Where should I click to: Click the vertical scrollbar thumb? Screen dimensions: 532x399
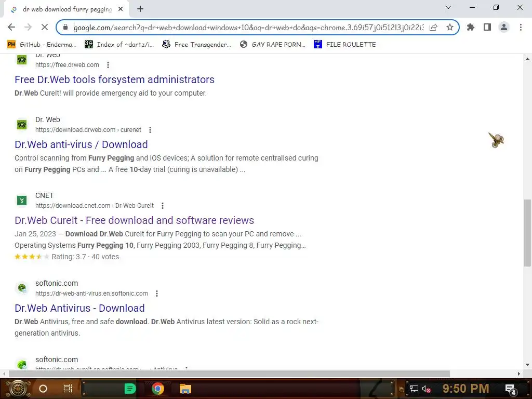(x=527, y=233)
